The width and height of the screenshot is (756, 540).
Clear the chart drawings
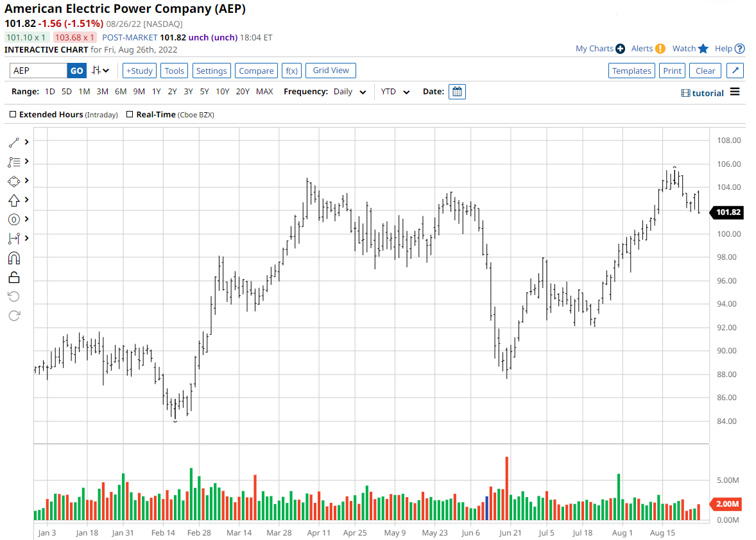pos(705,71)
